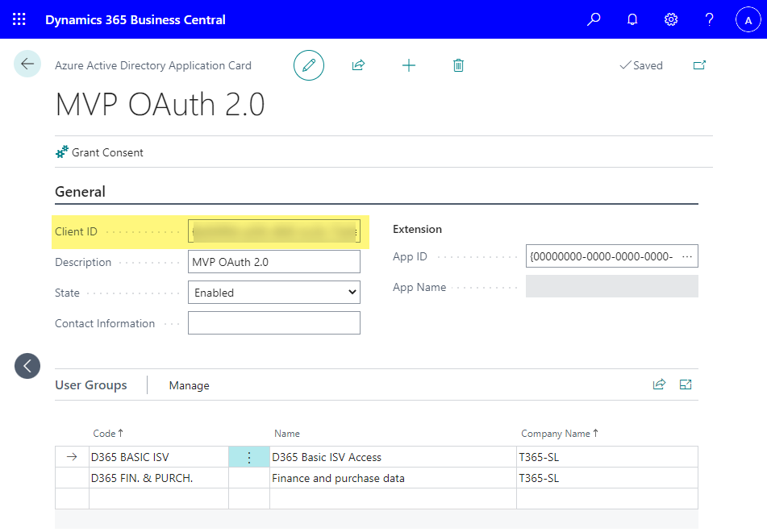Open the search magnifier in the top bar
The height and width of the screenshot is (532, 767).
point(594,19)
